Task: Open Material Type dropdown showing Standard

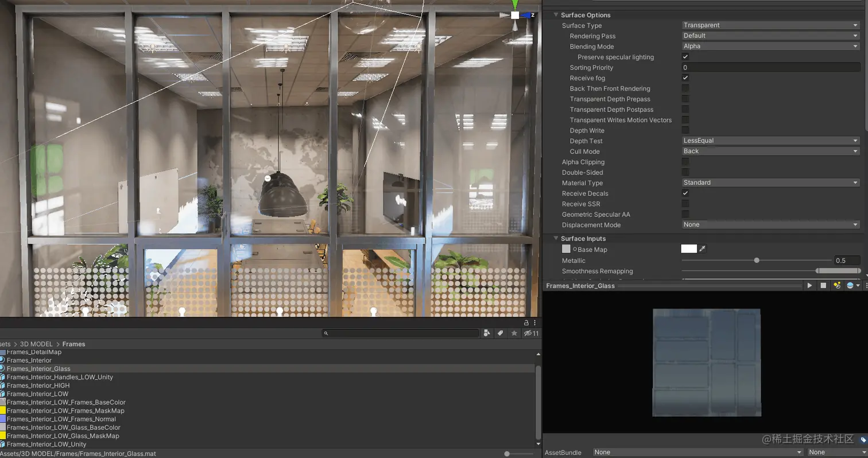Action: tap(770, 183)
